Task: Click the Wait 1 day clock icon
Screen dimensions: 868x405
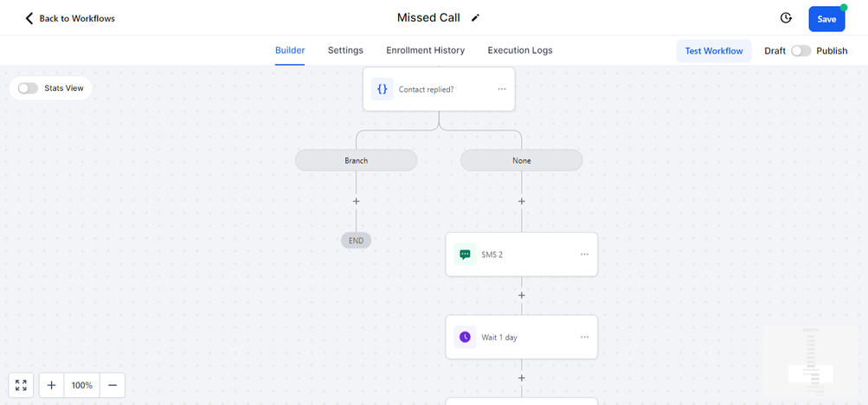Action: (465, 337)
